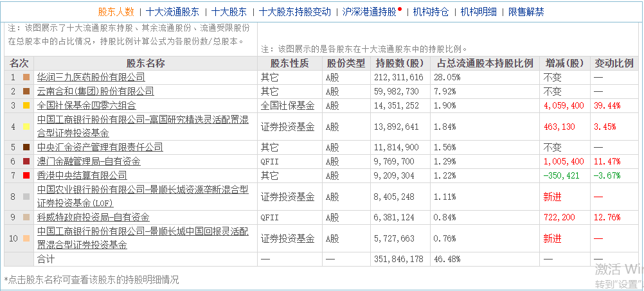This screenshot has height=291, width=644.
Task: Open 科威特政府投资局-自有资金 link
Action: point(93,218)
